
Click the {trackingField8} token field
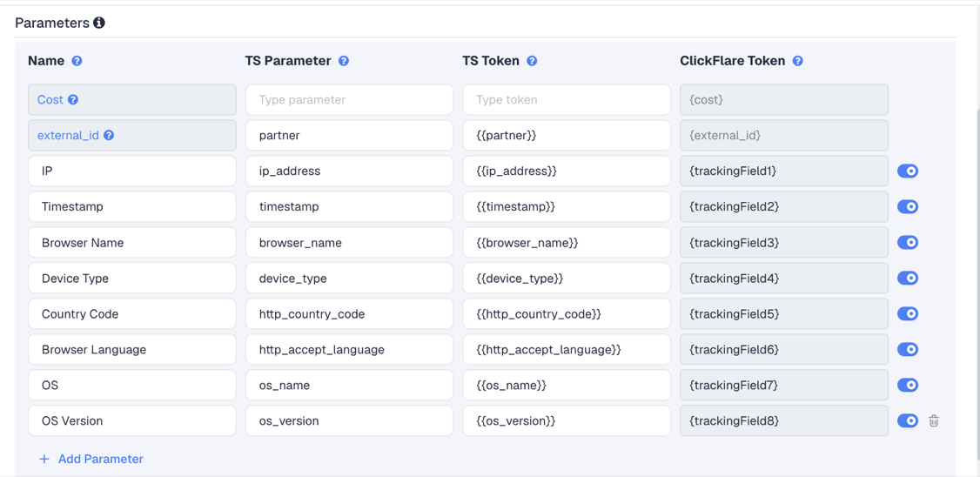click(x=784, y=420)
